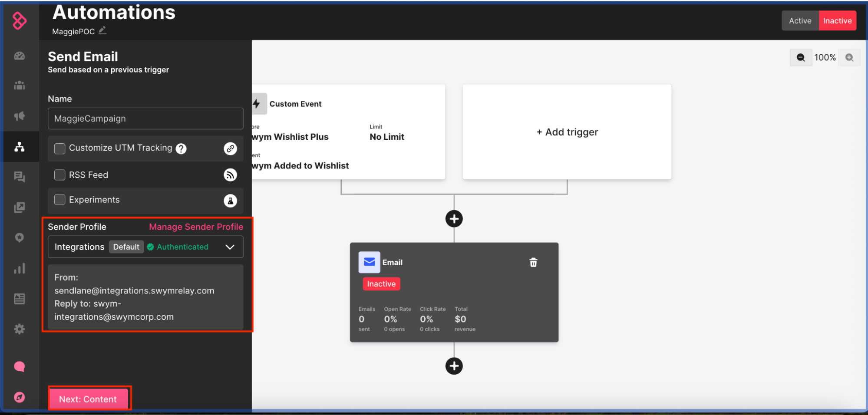Click the Added to Wishlist event text
868x415 pixels.
(x=300, y=166)
